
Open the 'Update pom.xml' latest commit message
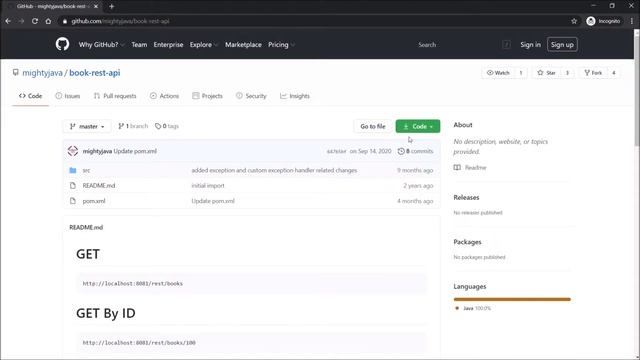coord(135,151)
